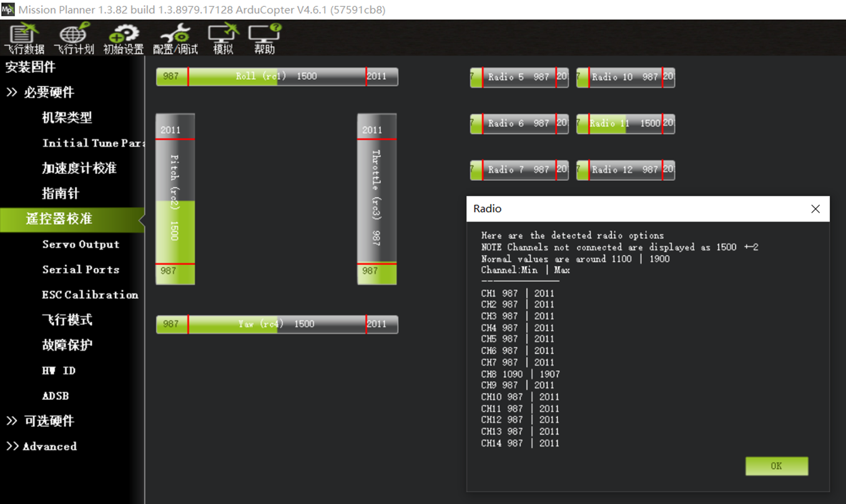The height and width of the screenshot is (504, 846).
Task: Click the Radio 11 channel bar
Action: tap(625, 124)
